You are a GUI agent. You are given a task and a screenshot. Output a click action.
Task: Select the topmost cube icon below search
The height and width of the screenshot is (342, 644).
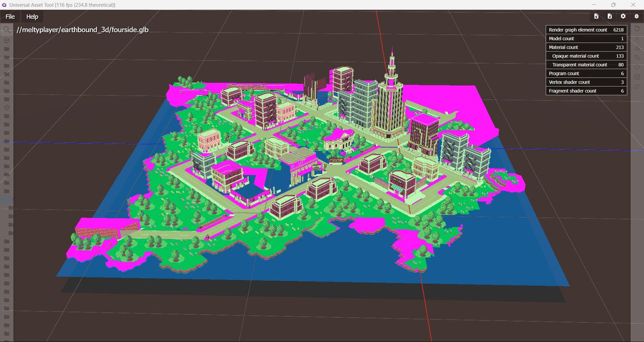coord(6,40)
